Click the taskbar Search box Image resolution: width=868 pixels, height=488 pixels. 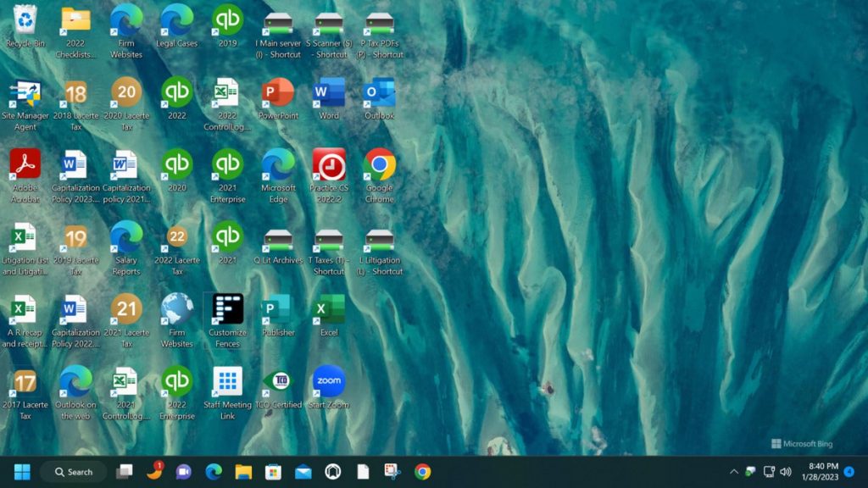coord(72,472)
